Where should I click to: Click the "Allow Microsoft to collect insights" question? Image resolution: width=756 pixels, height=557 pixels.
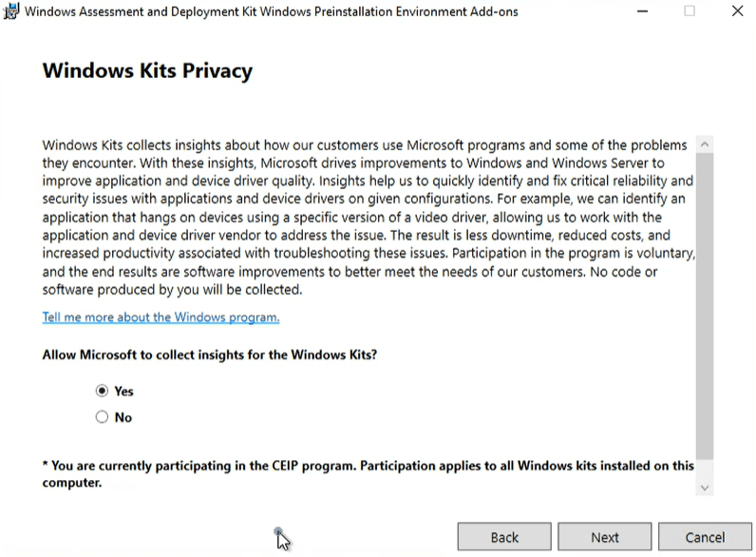[x=209, y=355]
